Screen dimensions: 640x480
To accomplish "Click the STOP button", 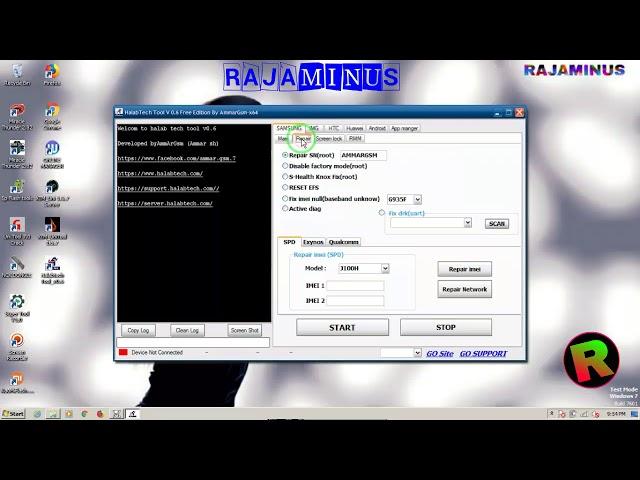I will (x=446, y=327).
